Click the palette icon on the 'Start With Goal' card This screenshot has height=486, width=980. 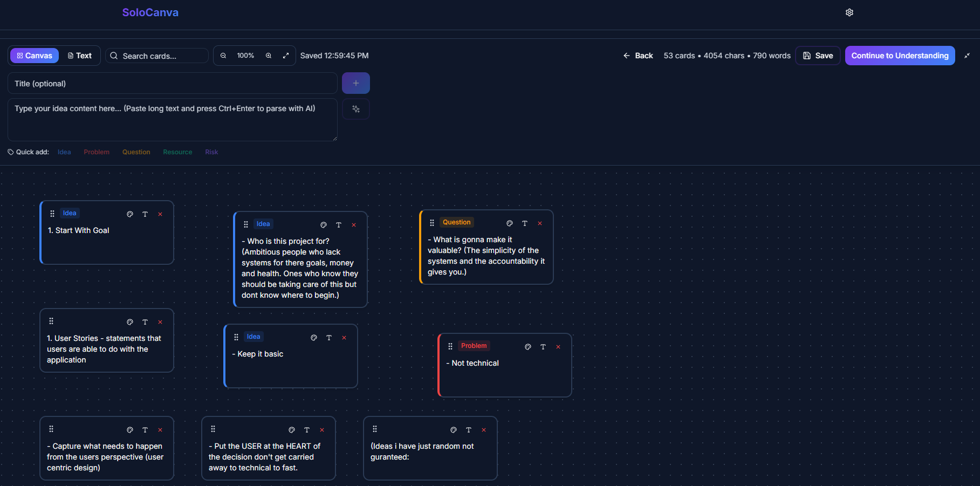pyautogui.click(x=129, y=214)
